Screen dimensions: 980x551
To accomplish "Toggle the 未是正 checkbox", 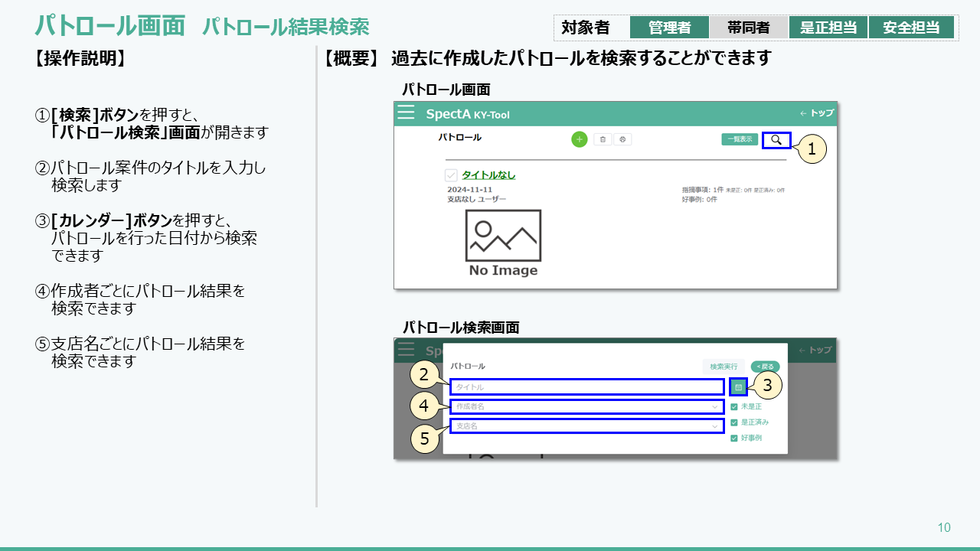I will [734, 407].
